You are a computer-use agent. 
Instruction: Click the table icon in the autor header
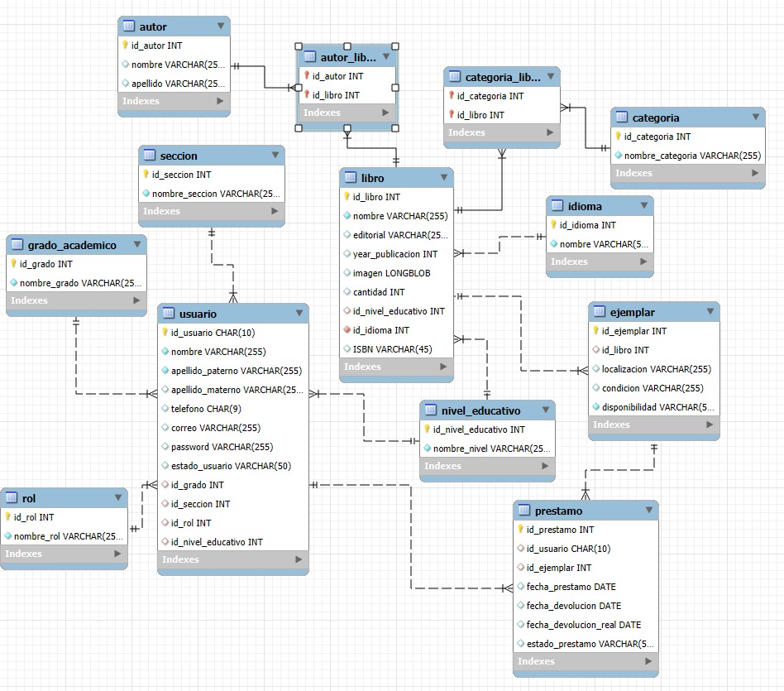[x=129, y=26]
